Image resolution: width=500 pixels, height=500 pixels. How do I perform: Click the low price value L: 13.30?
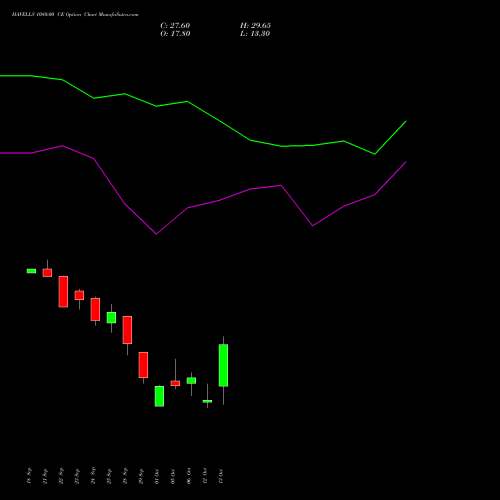(255, 34)
